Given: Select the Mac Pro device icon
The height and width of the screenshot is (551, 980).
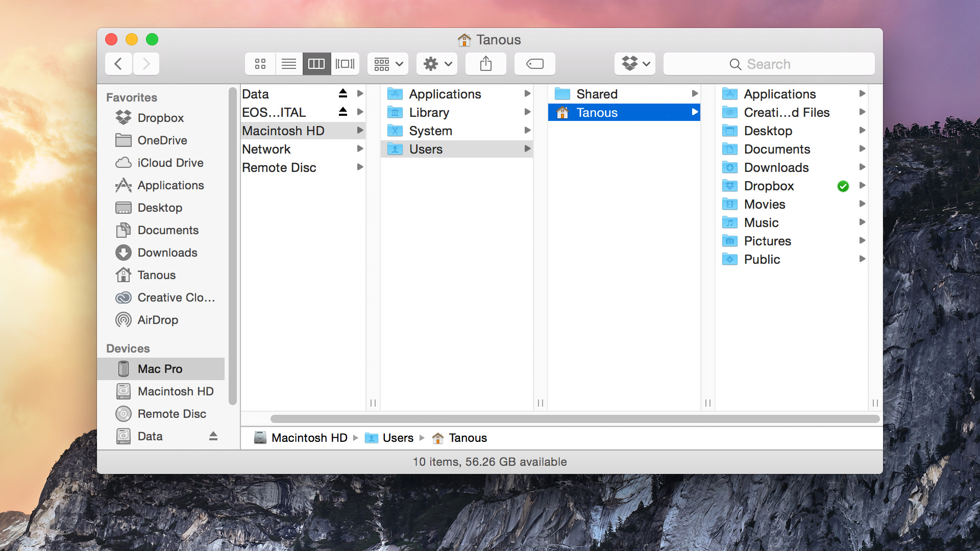Looking at the screenshot, I should tap(160, 368).
